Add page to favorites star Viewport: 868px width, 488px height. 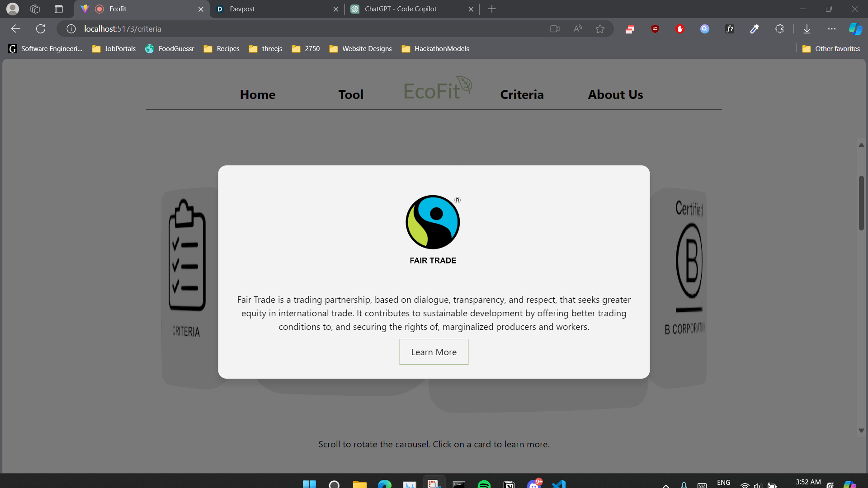[x=600, y=29]
